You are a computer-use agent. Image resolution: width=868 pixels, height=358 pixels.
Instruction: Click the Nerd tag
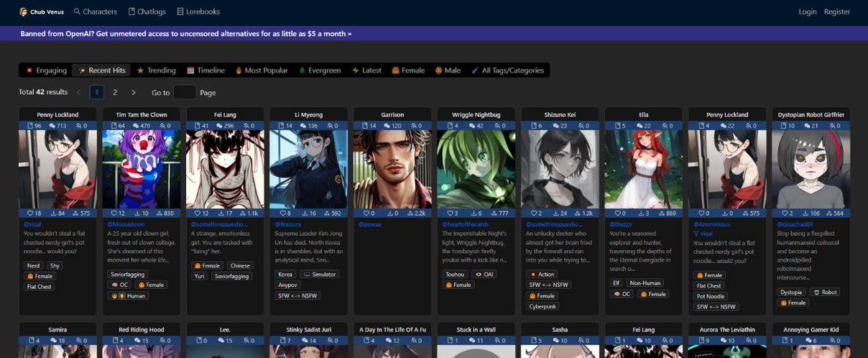coord(34,265)
